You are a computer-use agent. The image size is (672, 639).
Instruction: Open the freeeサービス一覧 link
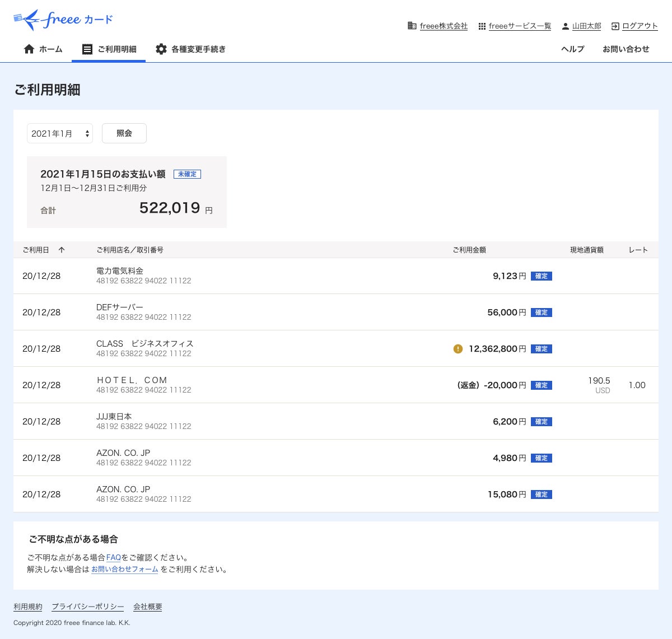520,26
